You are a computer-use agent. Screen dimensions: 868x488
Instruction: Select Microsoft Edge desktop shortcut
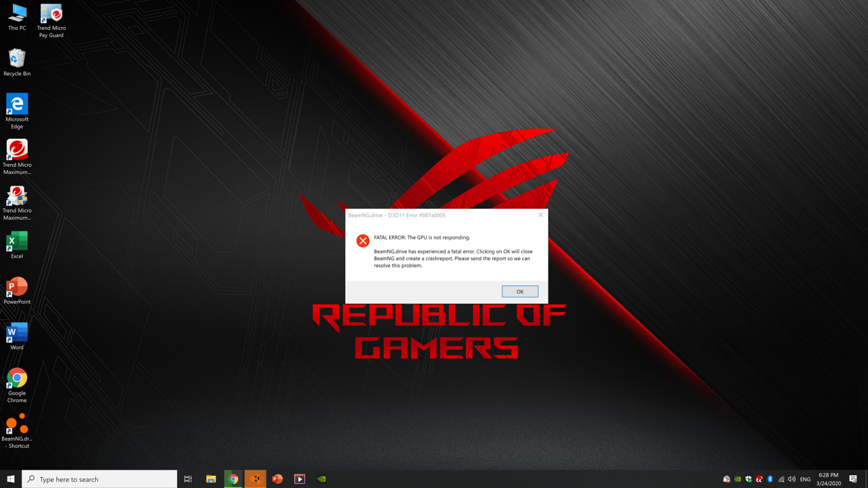17,111
